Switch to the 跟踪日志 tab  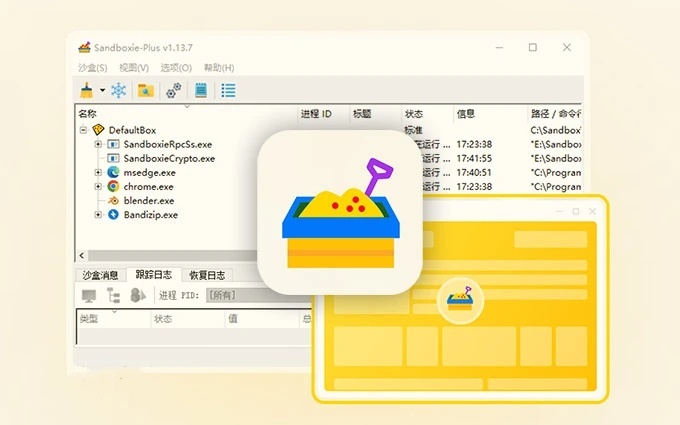tap(154, 275)
